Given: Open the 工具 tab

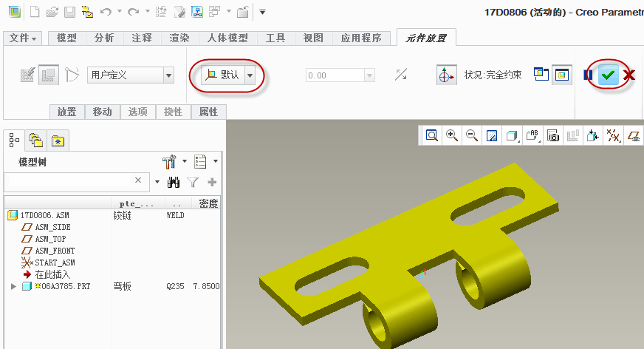Looking at the screenshot, I should 275,38.
